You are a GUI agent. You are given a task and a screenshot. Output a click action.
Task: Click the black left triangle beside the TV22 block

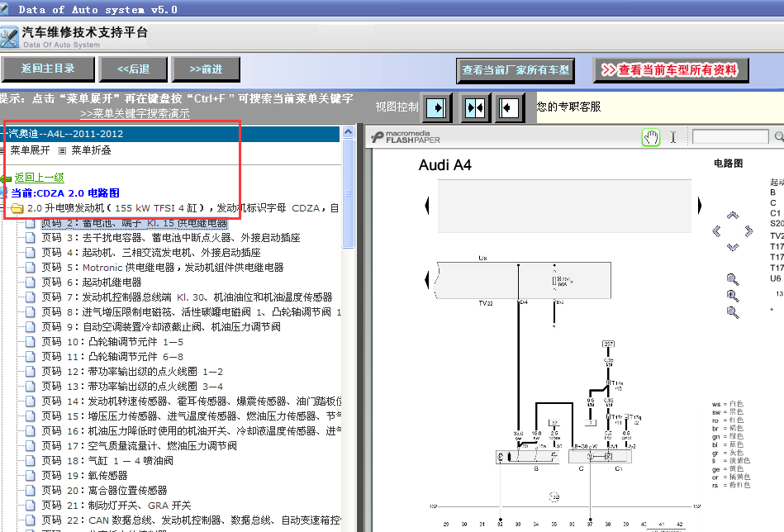(x=426, y=279)
